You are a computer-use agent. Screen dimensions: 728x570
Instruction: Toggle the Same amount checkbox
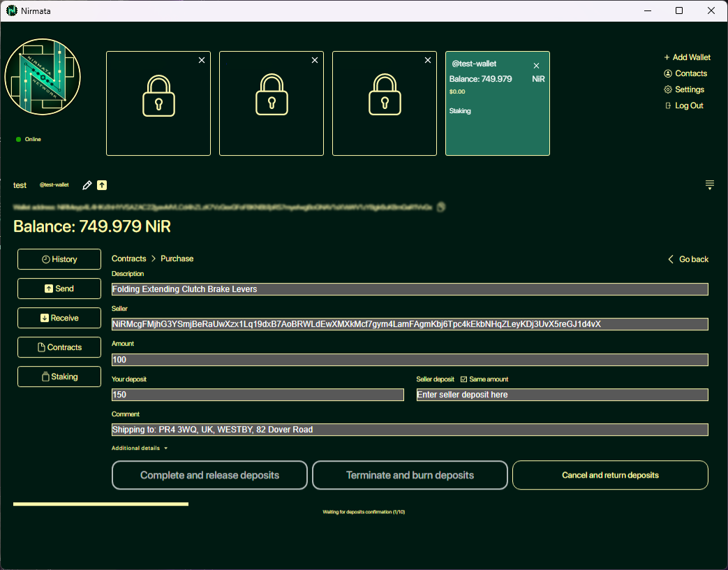point(463,379)
